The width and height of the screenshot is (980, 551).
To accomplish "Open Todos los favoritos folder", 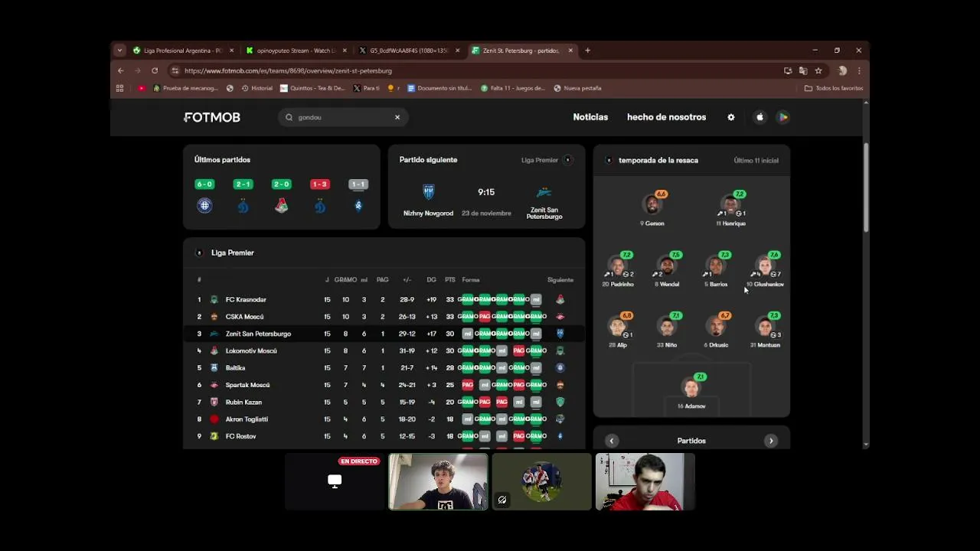I will pos(834,88).
